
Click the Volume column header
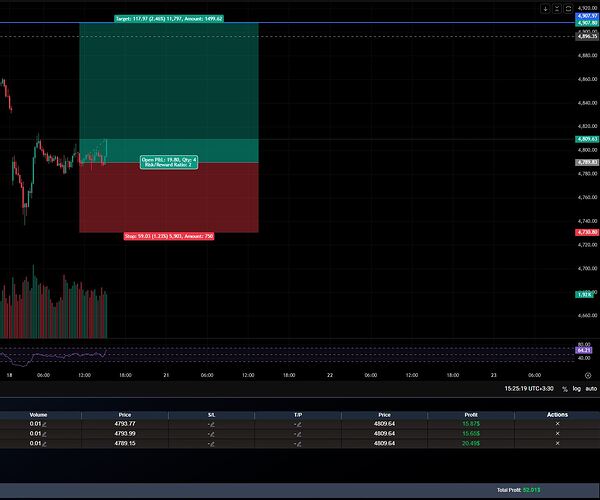38,415
